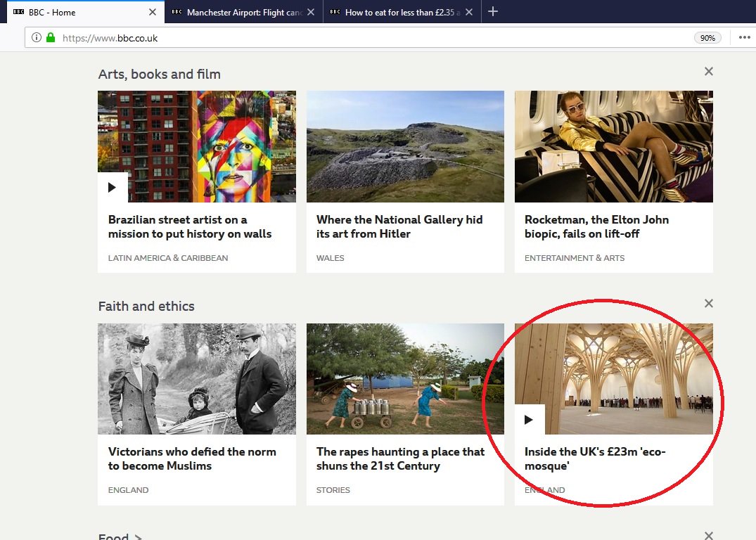
Task: Click the 'Arts, books and film' heading
Action: coord(159,74)
